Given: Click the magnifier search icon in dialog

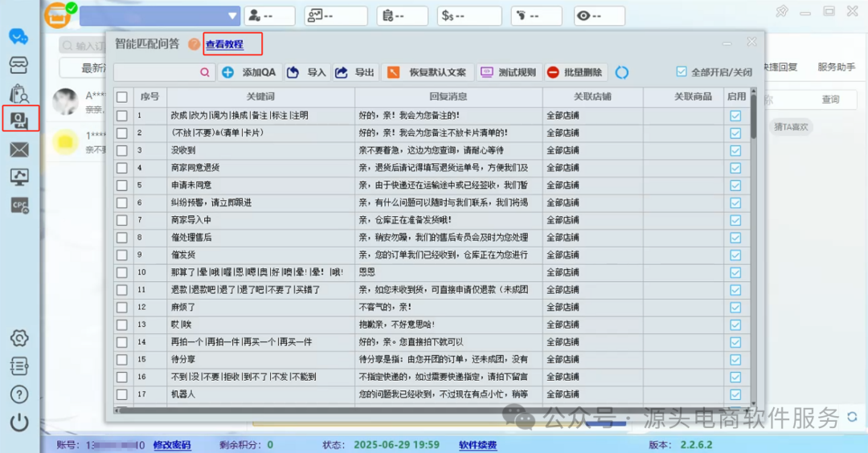Looking at the screenshot, I should (205, 72).
